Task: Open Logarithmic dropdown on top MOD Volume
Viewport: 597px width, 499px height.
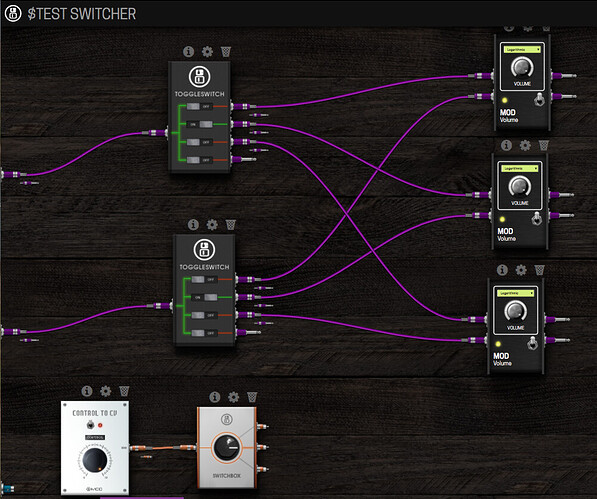Action: [x=522, y=49]
